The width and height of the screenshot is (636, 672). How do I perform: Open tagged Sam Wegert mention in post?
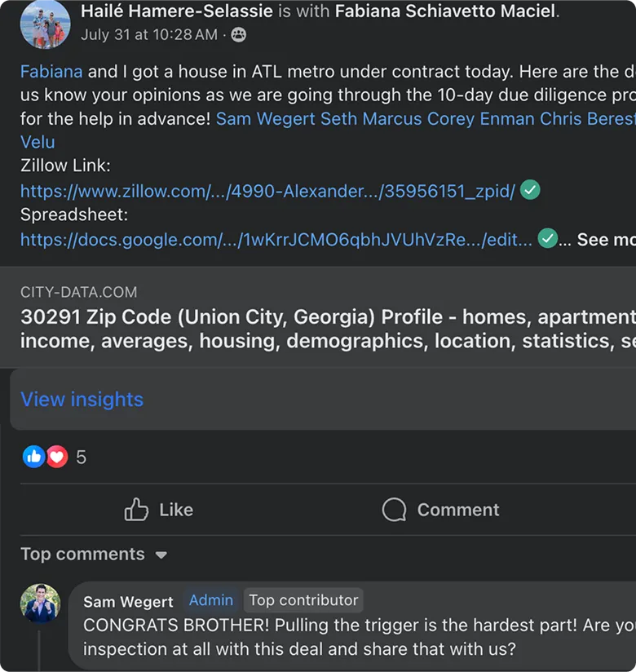pos(266,119)
